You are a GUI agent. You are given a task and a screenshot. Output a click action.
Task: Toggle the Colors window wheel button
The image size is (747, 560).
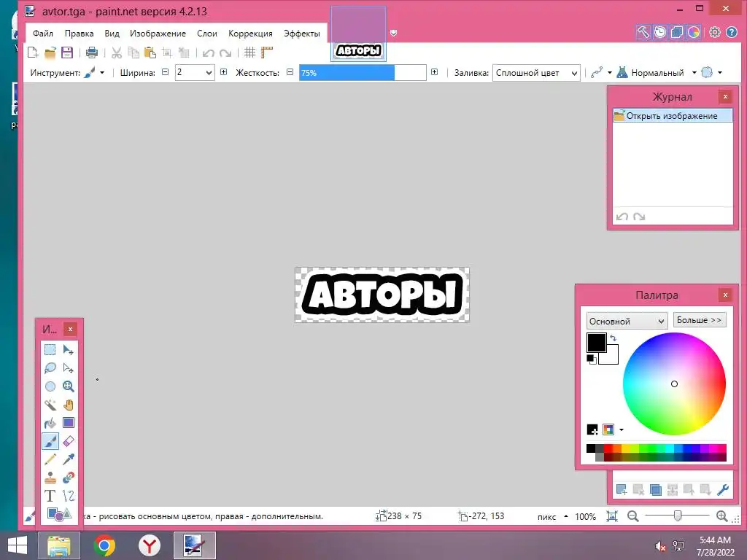[694, 32]
